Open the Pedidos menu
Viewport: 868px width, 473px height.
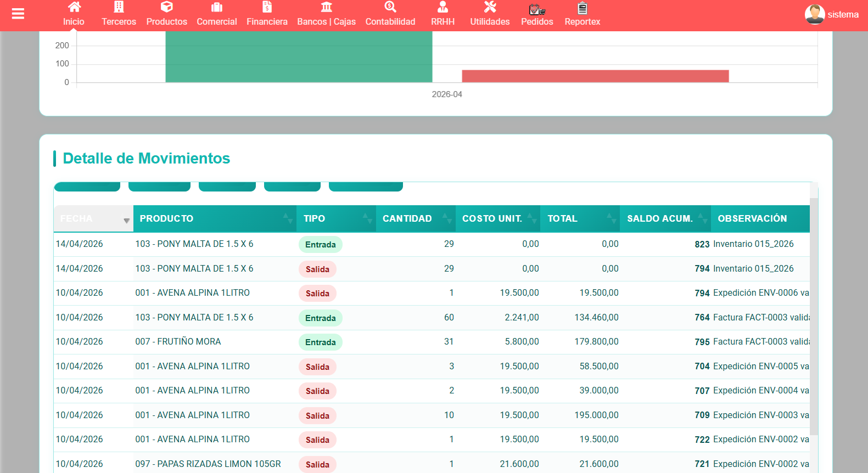click(537, 15)
